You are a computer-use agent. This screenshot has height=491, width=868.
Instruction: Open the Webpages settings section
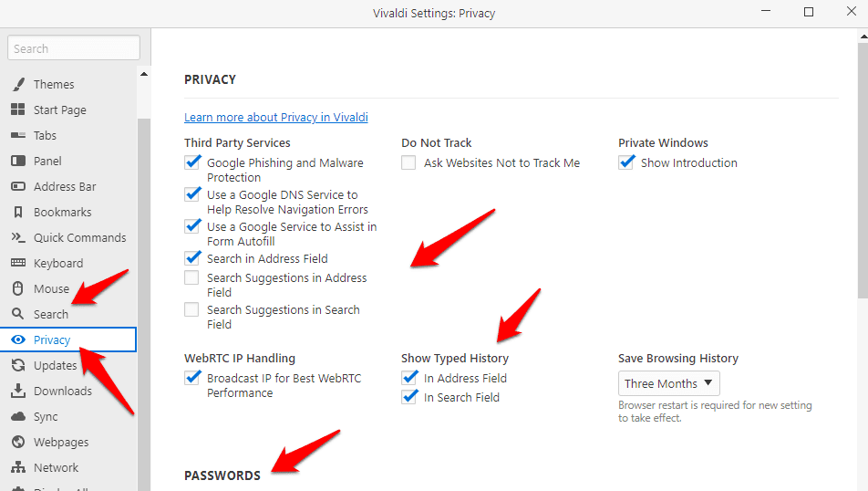coord(61,443)
